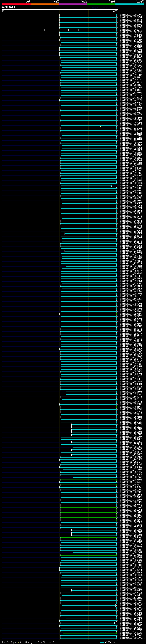Screen dimensions: 146x644
Task: Select label UniRef100_P08735
Action: [131, 223]
